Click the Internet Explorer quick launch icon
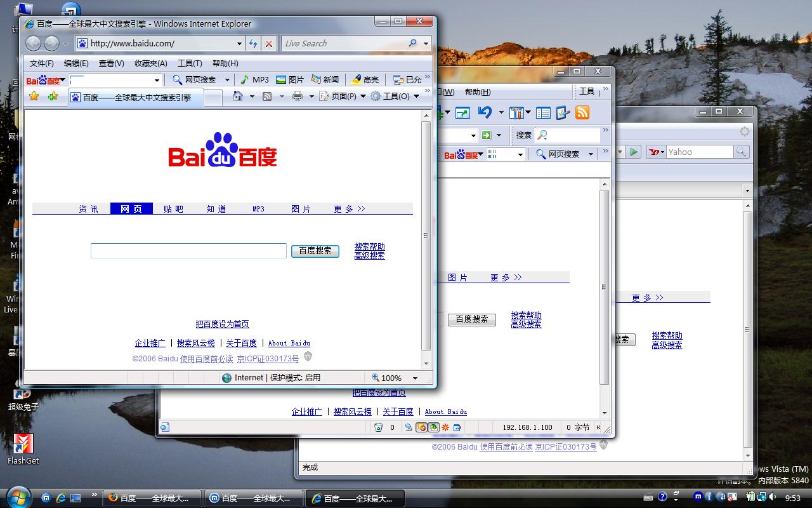This screenshot has height=508, width=812. click(x=61, y=498)
